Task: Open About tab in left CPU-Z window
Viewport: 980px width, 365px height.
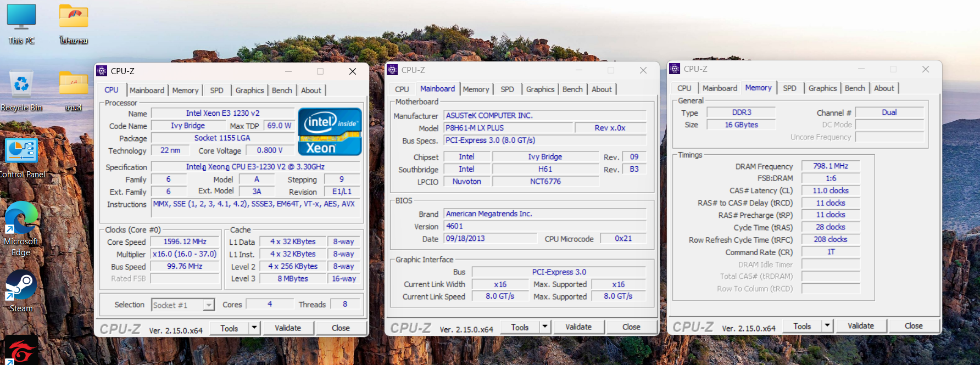Action: pos(311,91)
